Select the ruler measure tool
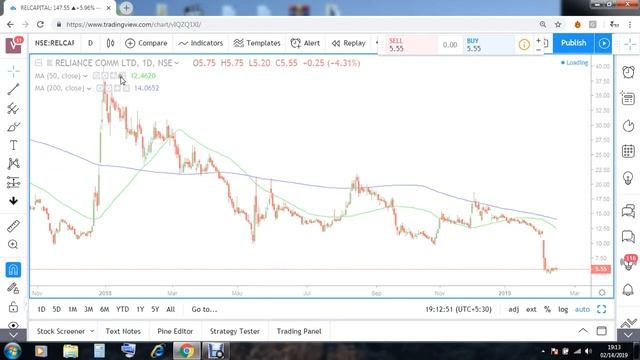The image size is (640, 360). coord(13,226)
